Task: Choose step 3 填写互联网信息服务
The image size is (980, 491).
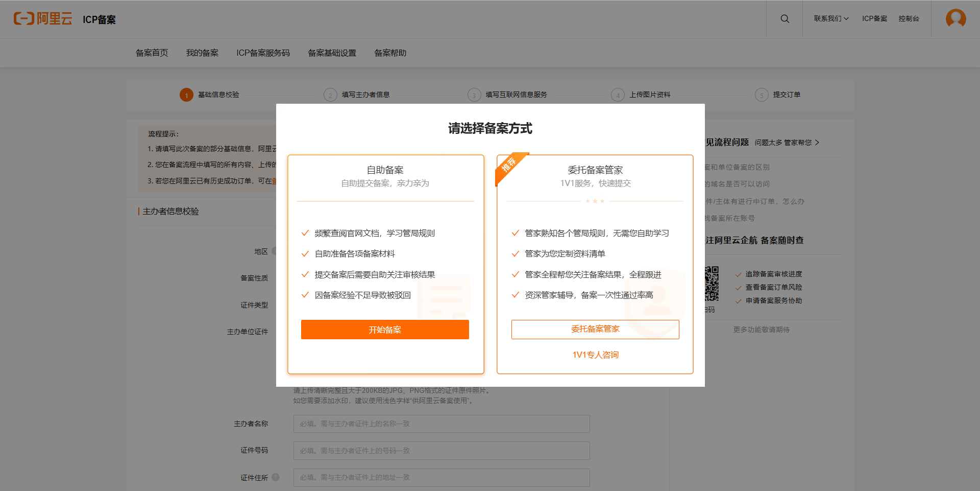Action: tap(474, 95)
